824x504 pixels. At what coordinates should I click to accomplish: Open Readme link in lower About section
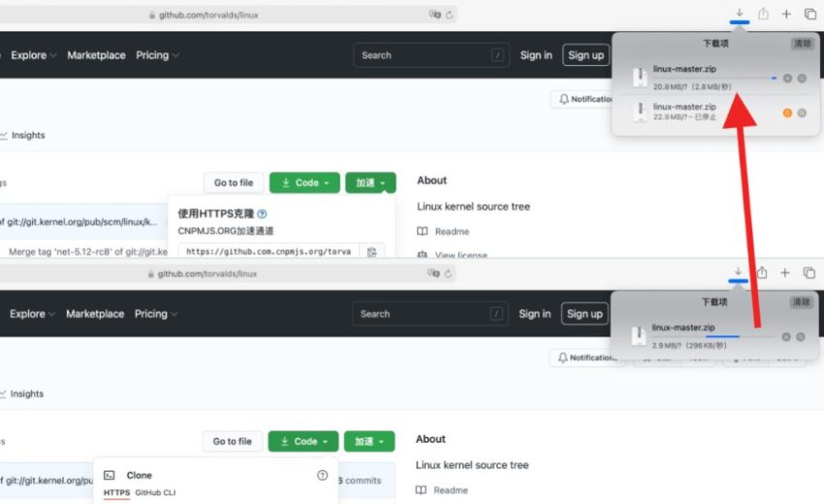click(442, 489)
